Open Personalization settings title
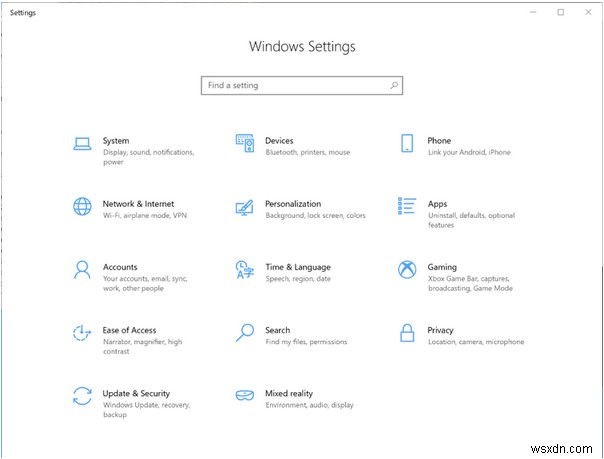Screen dimensions: 604x459 [x=293, y=204]
